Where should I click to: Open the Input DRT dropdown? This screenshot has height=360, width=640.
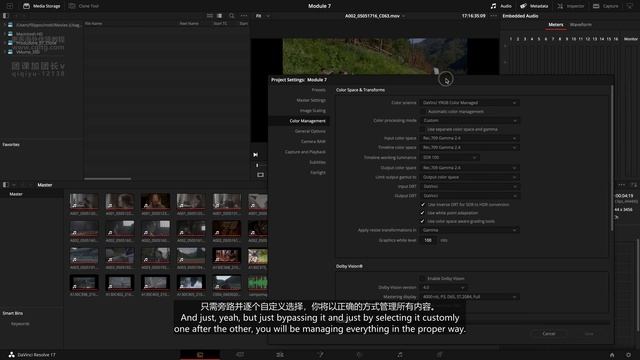pos(469,187)
